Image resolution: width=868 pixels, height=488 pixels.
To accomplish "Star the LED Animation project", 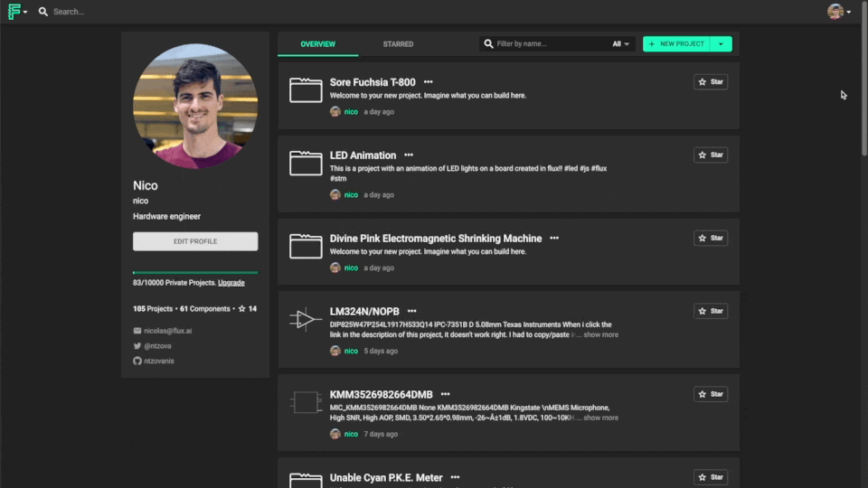I will pos(710,155).
